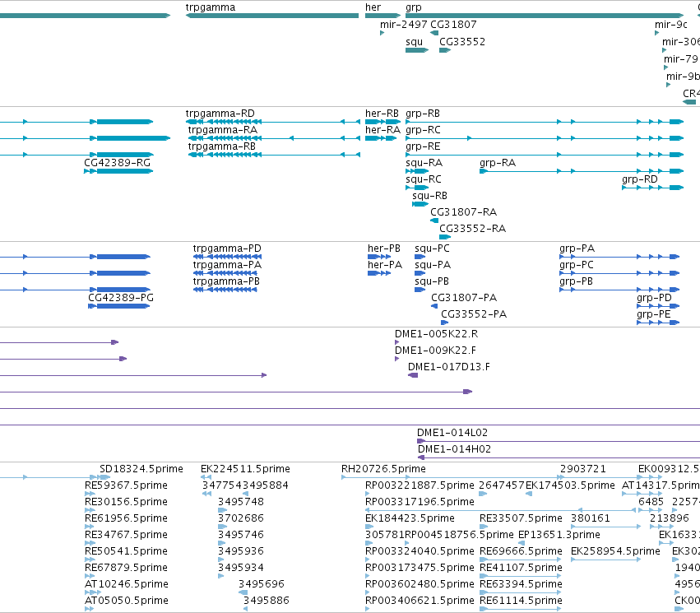Select the CG33552 gene label
Image resolution: width=700 pixels, height=613 pixels.
coord(462,42)
